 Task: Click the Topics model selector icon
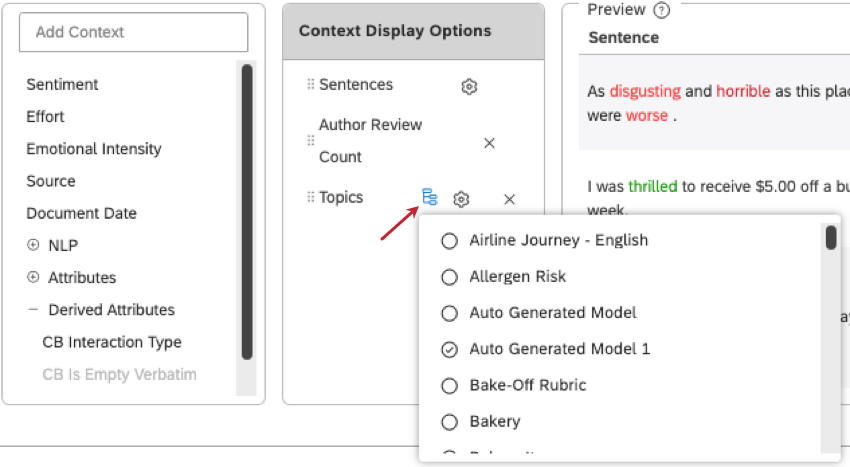pos(429,197)
